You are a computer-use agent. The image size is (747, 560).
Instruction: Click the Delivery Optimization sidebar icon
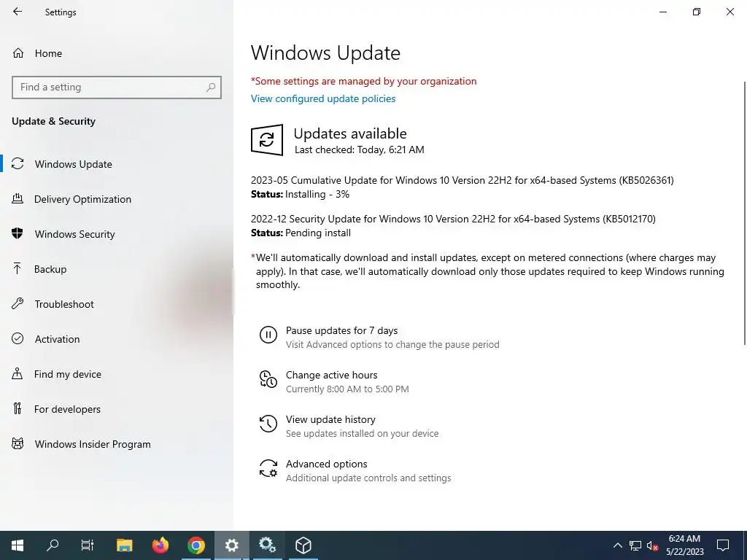(x=18, y=198)
